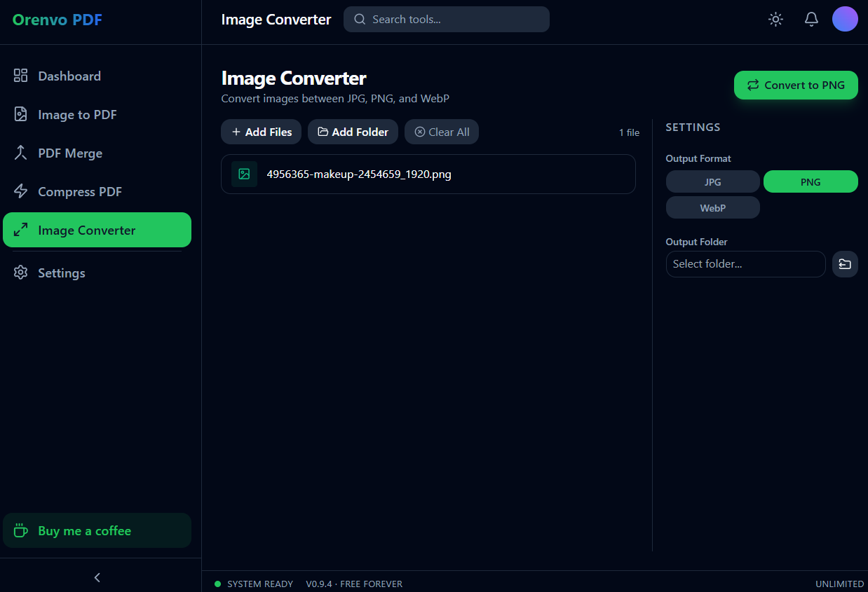Click Buy me a coffee link

97,530
